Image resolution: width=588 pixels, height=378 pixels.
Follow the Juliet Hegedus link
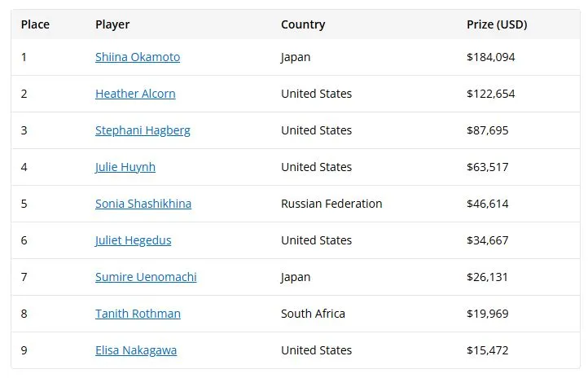(133, 240)
